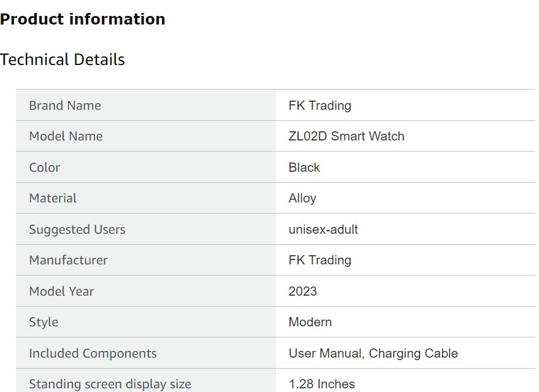The width and height of the screenshot is (539, 392).
Task: Select the 1.28 Inches value
Action: [322, 384]
